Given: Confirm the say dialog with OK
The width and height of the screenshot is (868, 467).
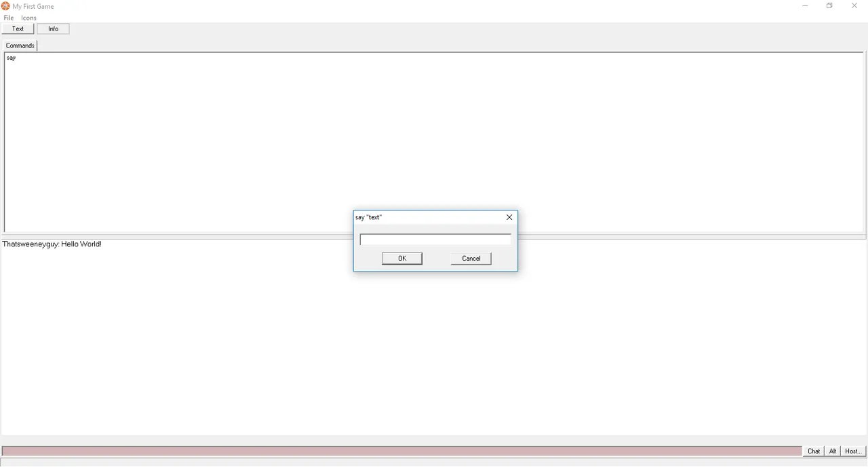Looking at the screenshot, I should pyautogui.click(x=402, y=259).
